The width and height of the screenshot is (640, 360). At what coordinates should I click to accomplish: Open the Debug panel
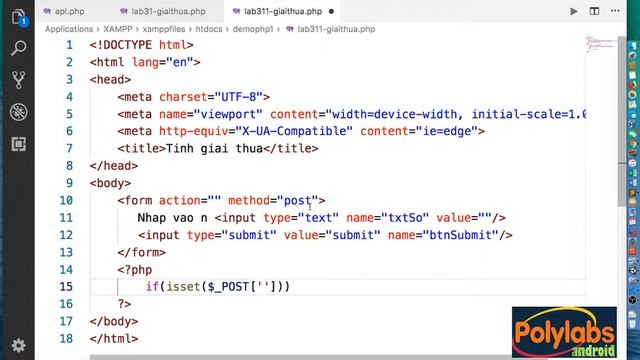[x=18, y=112]
